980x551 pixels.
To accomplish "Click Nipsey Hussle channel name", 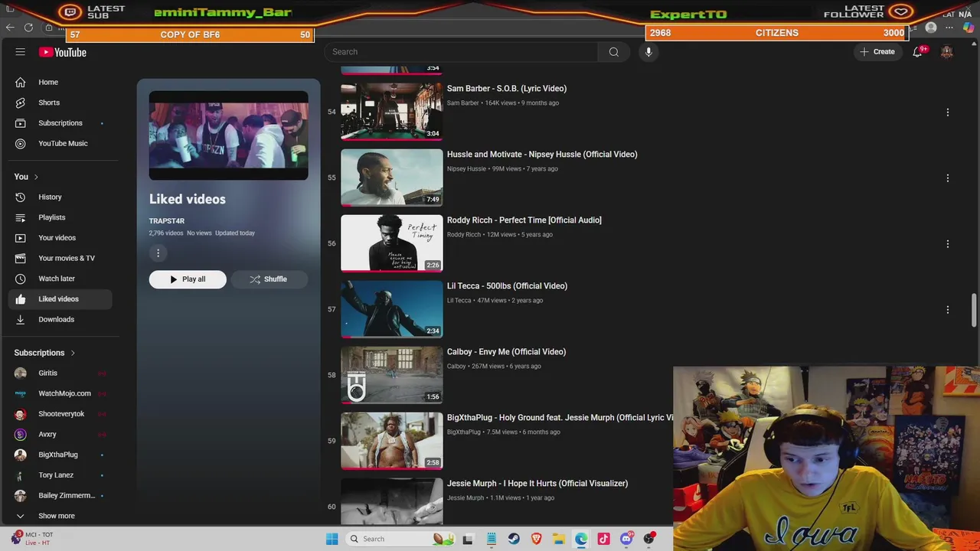I will [x=466, y=169].
